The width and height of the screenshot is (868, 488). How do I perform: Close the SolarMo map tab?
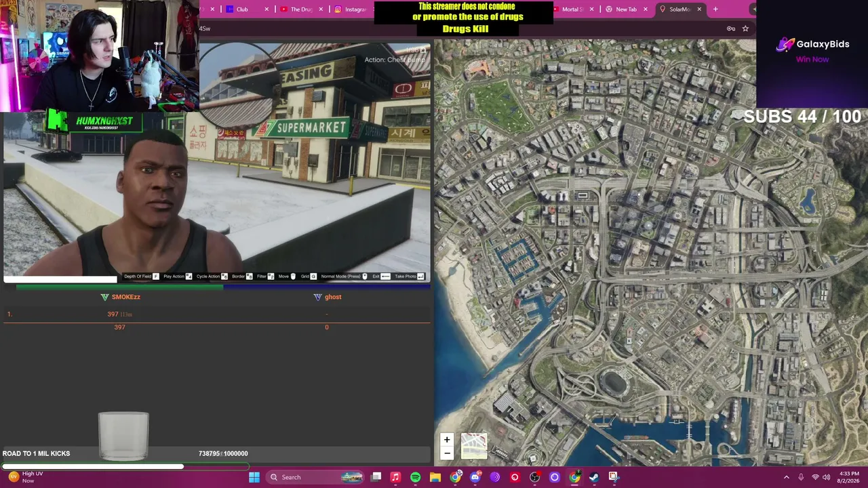pyautogui.click(x=699, y=9)
